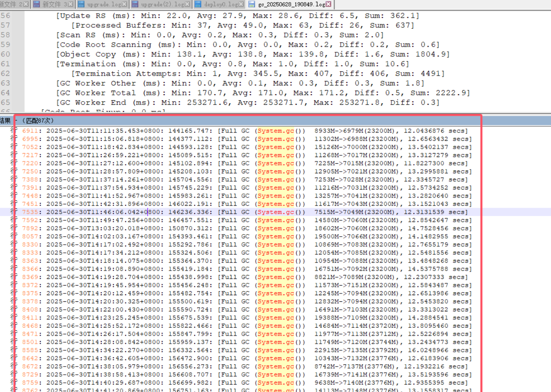
Task: Open search result for line 8642
Action: pyautogui.click(x=247, y=359)
